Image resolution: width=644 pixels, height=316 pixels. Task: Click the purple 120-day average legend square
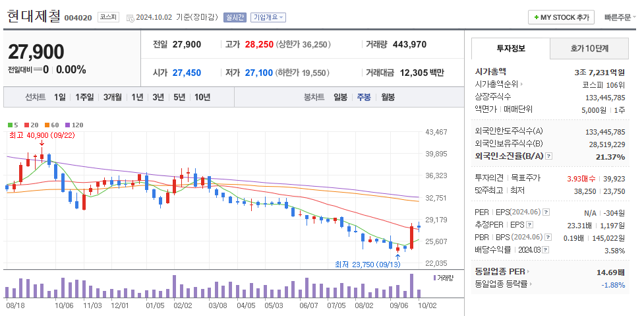point(68,125)
